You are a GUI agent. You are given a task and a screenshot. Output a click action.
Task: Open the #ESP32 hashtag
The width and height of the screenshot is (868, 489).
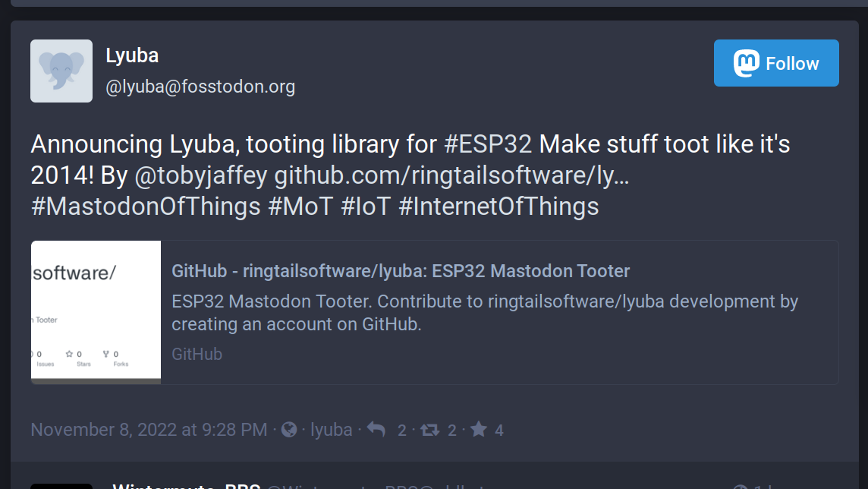click(x=487, y=144)
